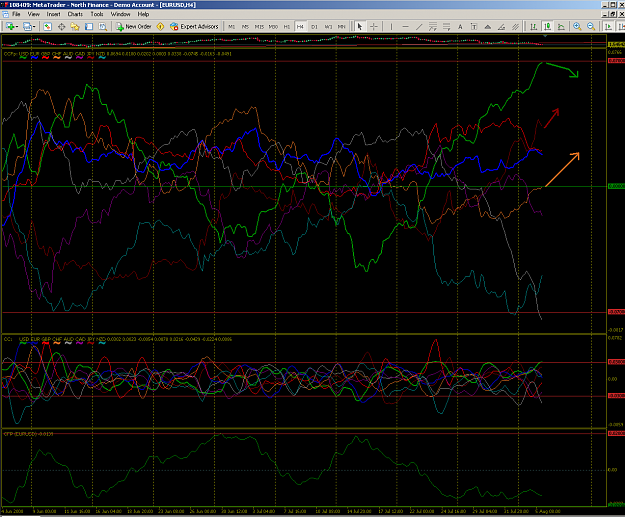Viewport: 625px width, 517px height.
Task: Click the chart document icon beside File
Action: (5, 14)
